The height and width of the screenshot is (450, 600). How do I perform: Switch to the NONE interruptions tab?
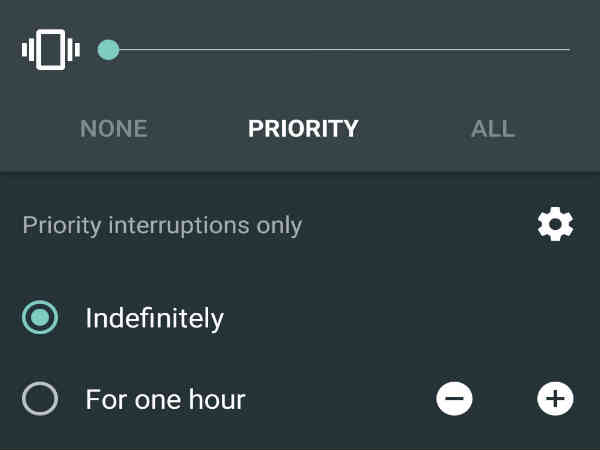pos(114,129)
